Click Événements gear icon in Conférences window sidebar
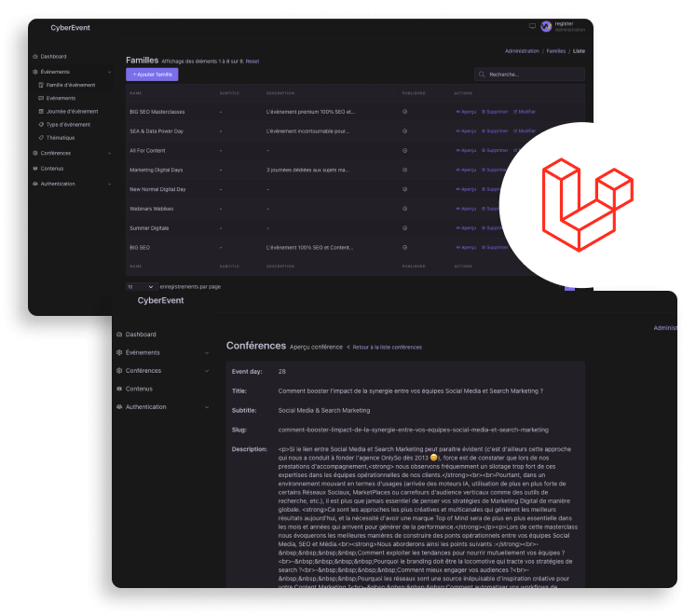696x616 pixels. tap(119, 352)
